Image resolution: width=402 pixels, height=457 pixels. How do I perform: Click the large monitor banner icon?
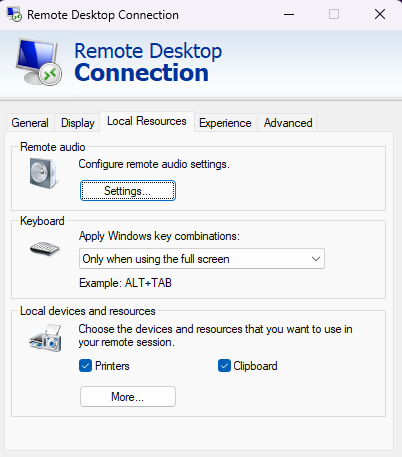pyautogui.click(x=39, y=62)
